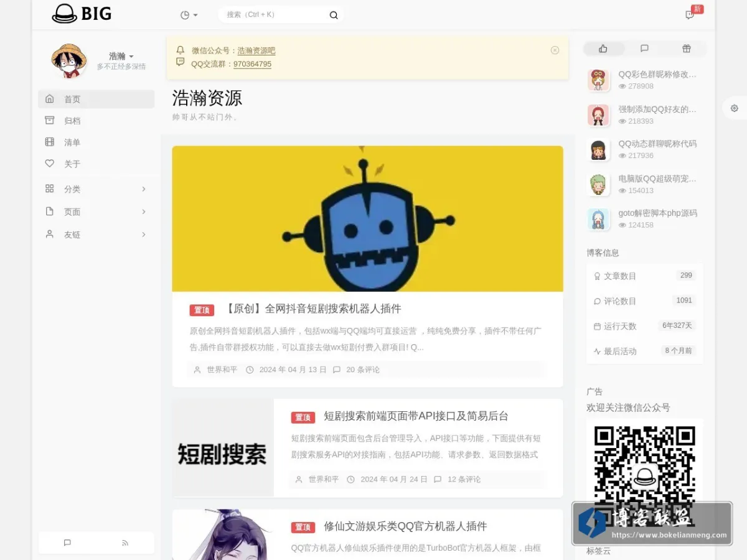Click 20 条评论 comments link
Image resolution: width=747 pixels, height=560 pixels.
pos(363,370)
